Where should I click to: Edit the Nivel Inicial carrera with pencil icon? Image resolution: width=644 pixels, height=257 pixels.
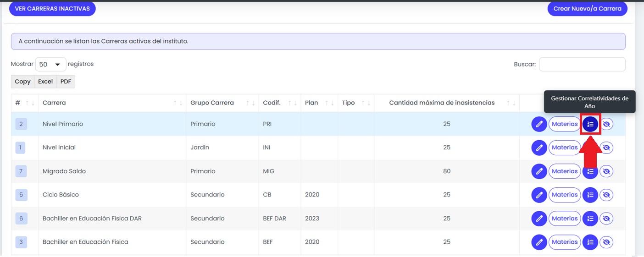pos(539,148)
